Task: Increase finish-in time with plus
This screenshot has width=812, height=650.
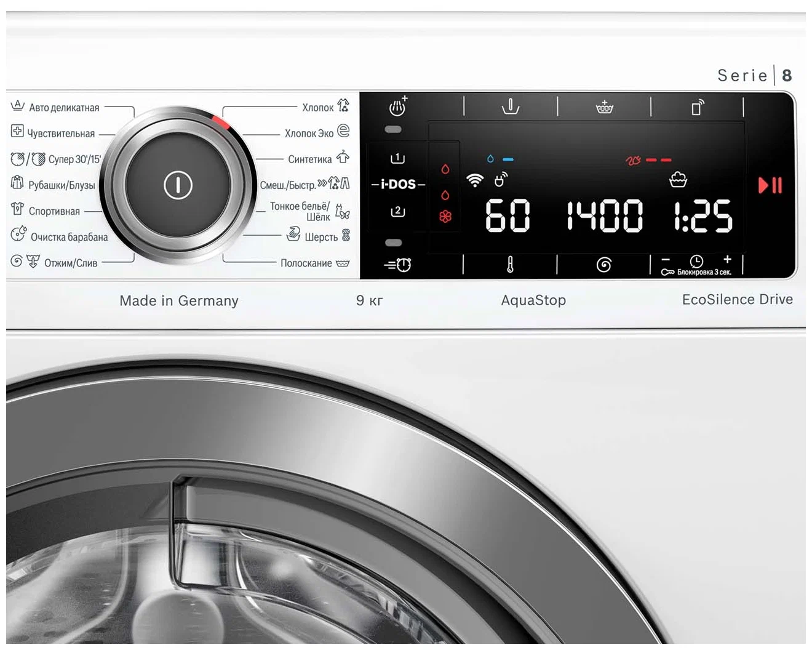Action: 727,259
